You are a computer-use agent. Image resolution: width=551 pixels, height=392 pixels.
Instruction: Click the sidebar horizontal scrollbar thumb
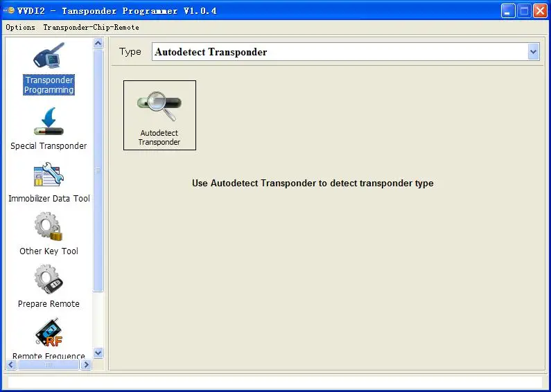pos(47,364)
